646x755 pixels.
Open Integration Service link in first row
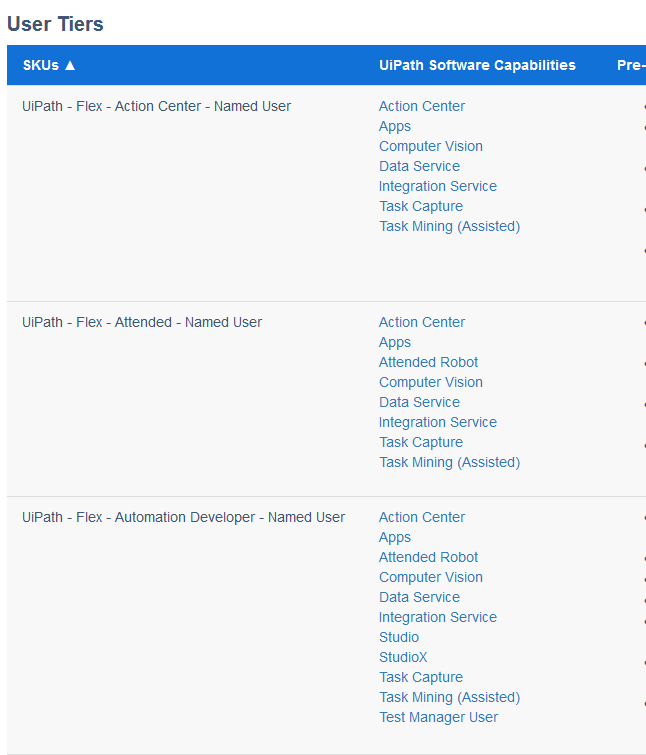[437, 186]
